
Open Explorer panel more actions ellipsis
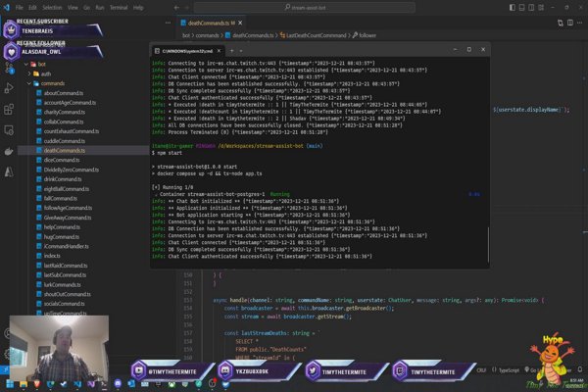[168, 23]
